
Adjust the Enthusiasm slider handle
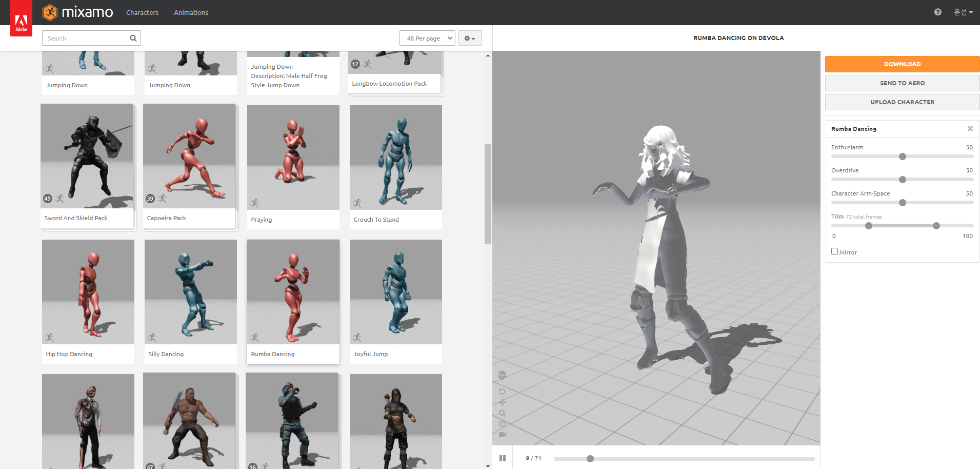click(903, 157)
